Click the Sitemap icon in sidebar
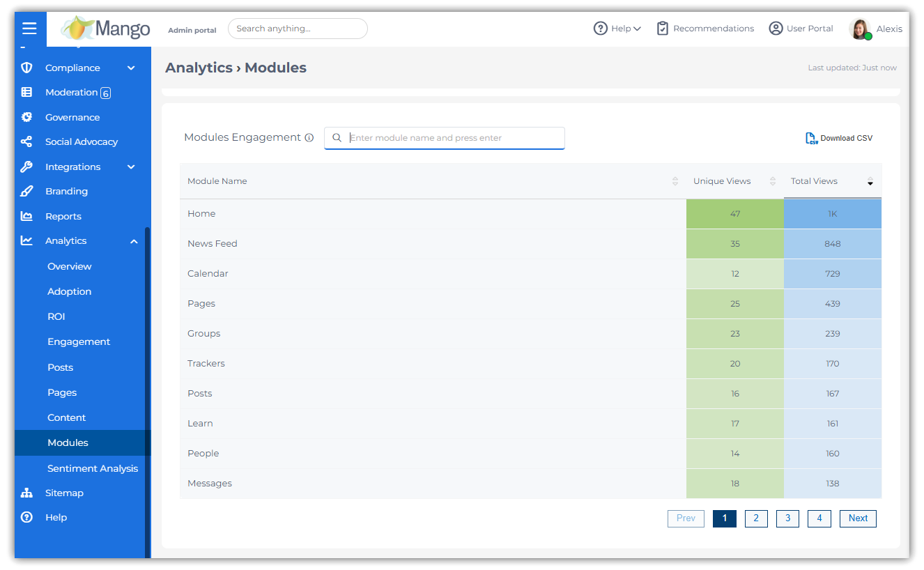 26,493
